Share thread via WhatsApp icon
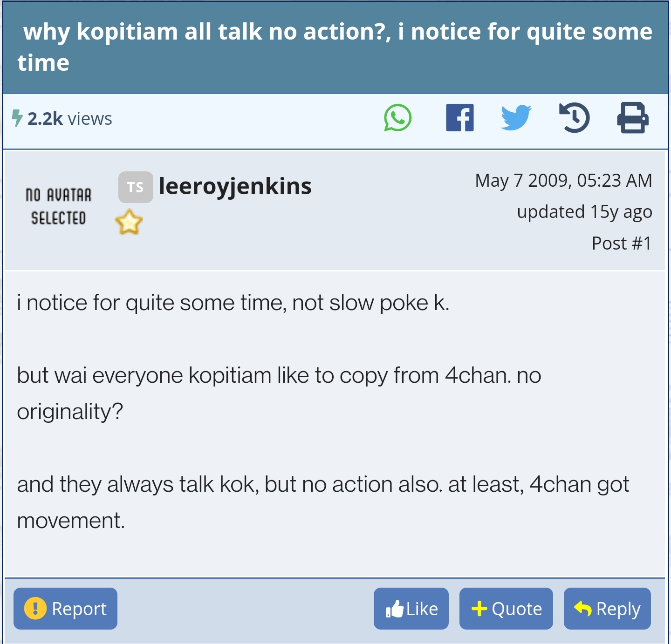Screen dimensions: 671x644 coord(397,118)
